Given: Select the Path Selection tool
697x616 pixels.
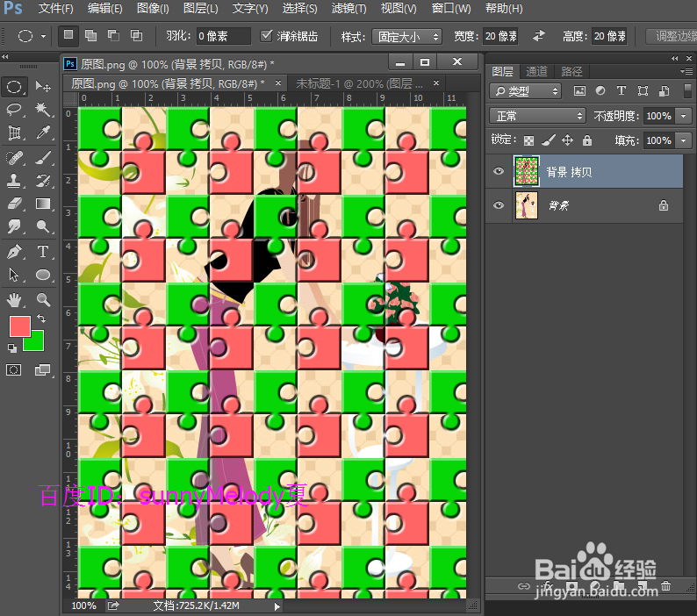Looking at the screenshot, I should [x=14, y=275].
